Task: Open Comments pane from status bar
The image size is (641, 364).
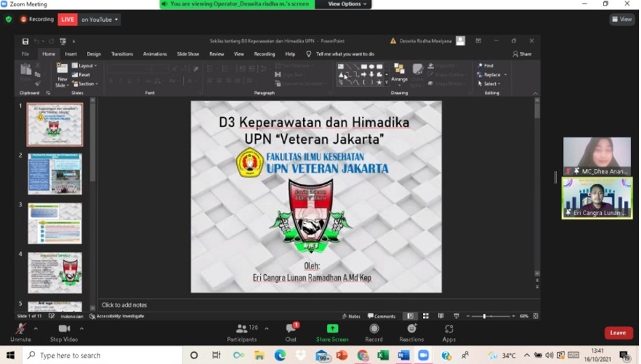Action: [x=382, y=316]
